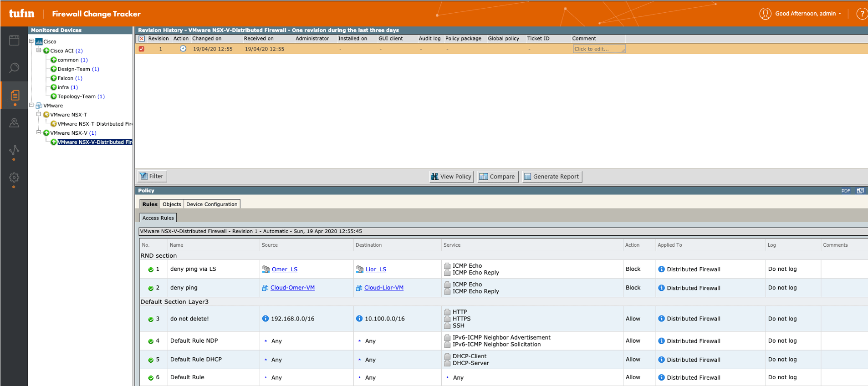This screenshot has height=386, width=868.
Task: Toggle the select-all revisions header checkbox
Action: (142, 39)
